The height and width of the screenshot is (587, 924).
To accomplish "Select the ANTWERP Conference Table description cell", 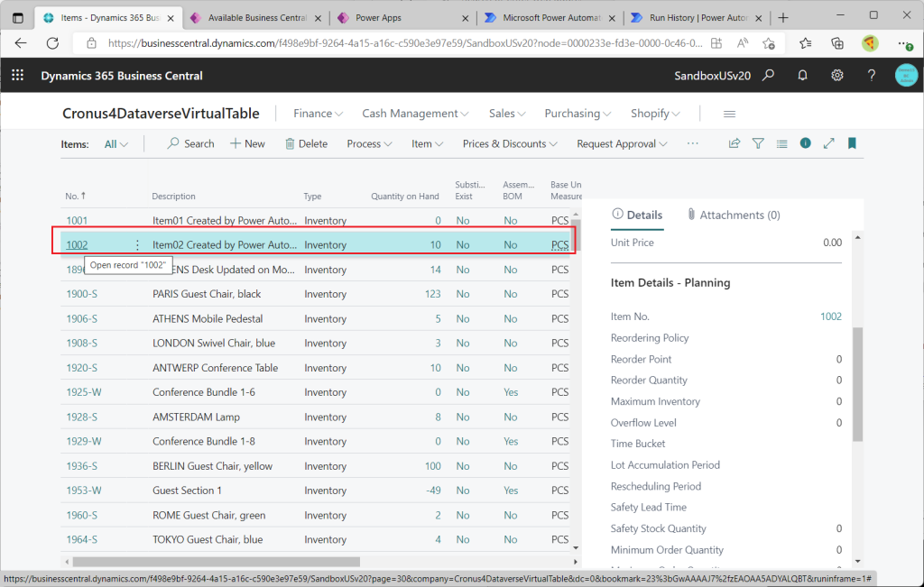I will point(215,368).
